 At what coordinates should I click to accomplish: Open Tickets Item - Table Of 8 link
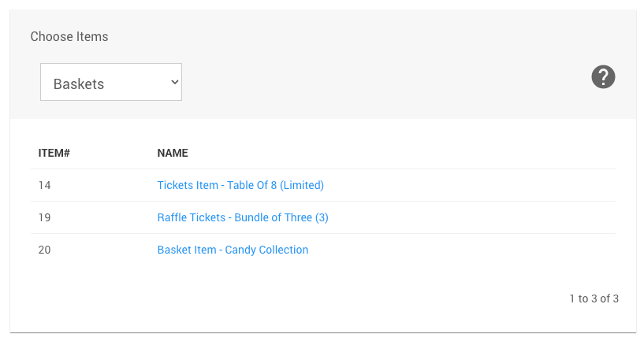tap(240, 186)
